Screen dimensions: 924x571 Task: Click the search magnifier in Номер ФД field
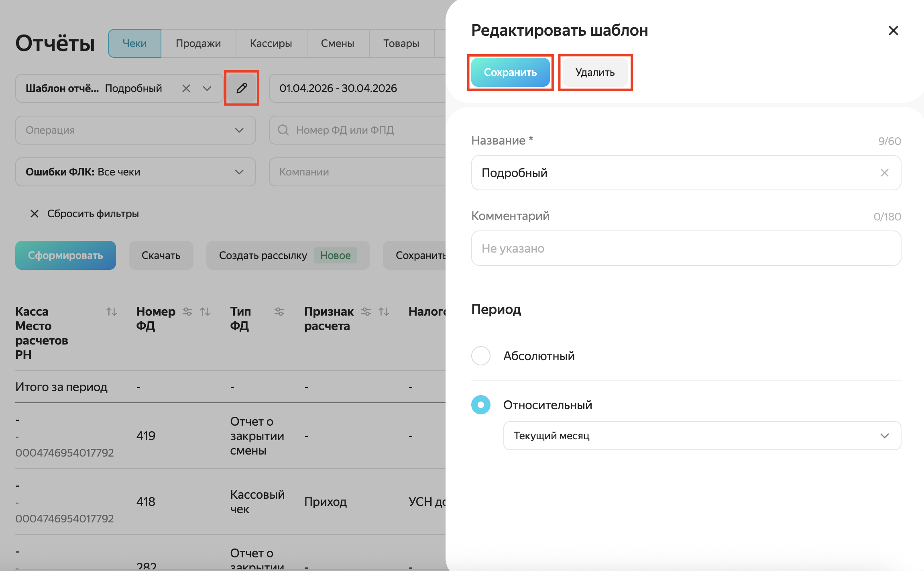(283, 130)
